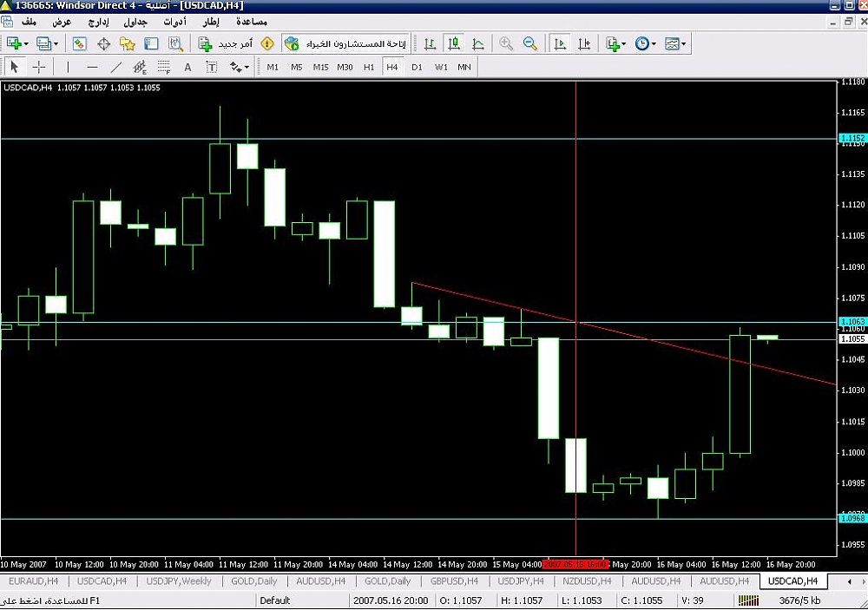The image size is (868, 610).
Task: Click the أمر جديد new order button
Action: click(x=226, y=43)
